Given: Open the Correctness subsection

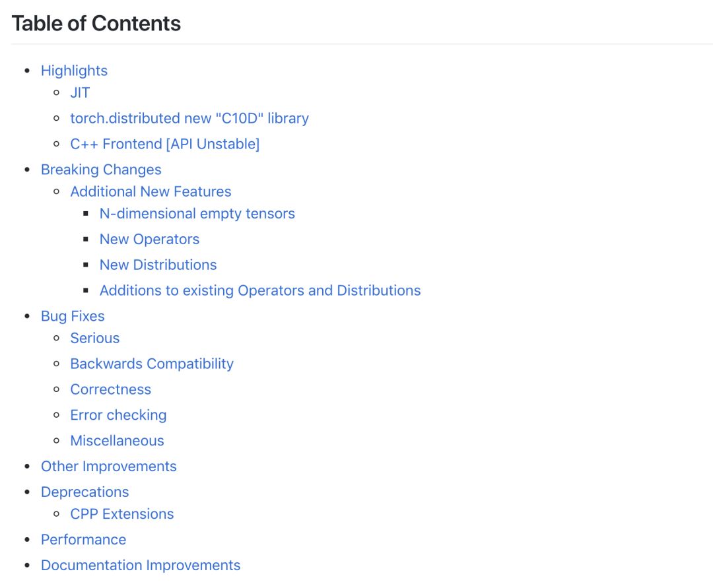Looking at the screenshot, I should click(110, 389).
